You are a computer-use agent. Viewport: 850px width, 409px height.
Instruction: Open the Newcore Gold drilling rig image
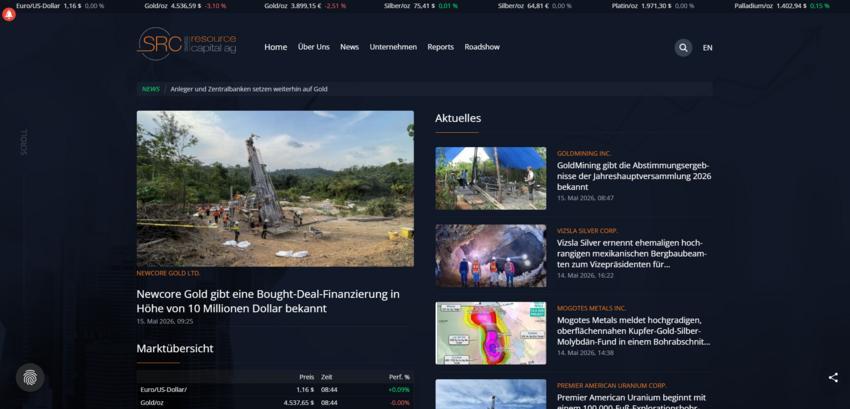[x=275, y=189]
